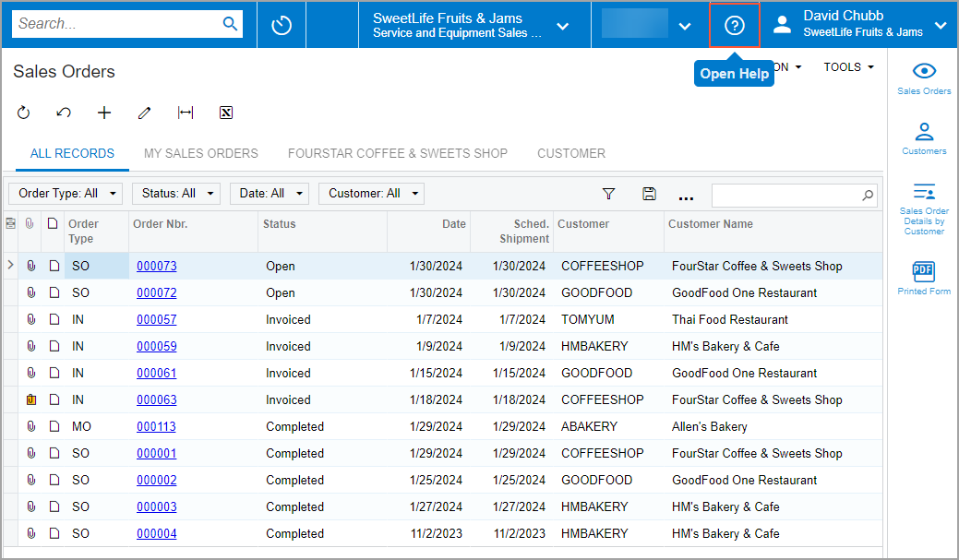
Task: Switch to the My Sales Orders tab
Action: point(200,153)
